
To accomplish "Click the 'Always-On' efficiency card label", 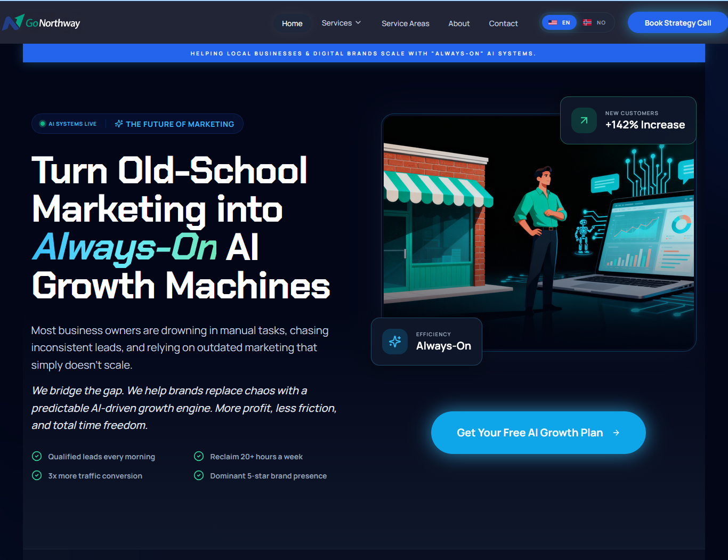I will pos(443,346).
